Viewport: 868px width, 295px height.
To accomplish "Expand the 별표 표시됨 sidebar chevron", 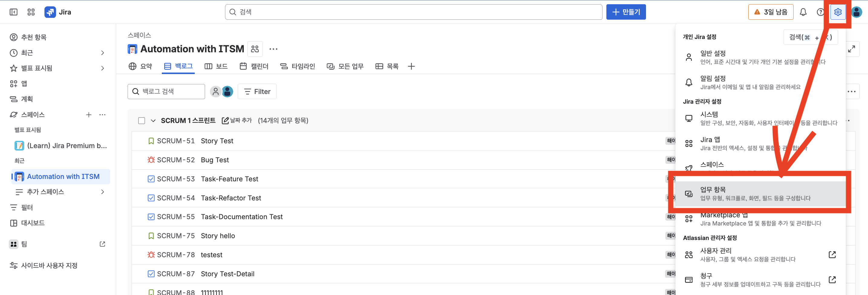I will pos(103,68).
